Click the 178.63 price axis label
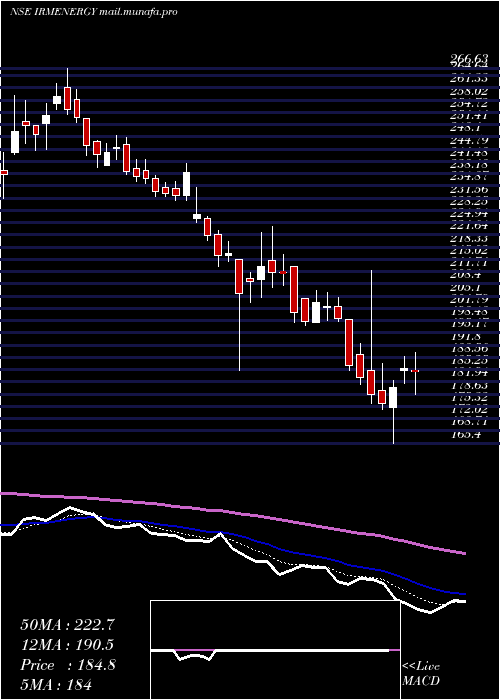The height and width of the screenshot is (700, 500). pyautogui.click(x=468, y=386)
